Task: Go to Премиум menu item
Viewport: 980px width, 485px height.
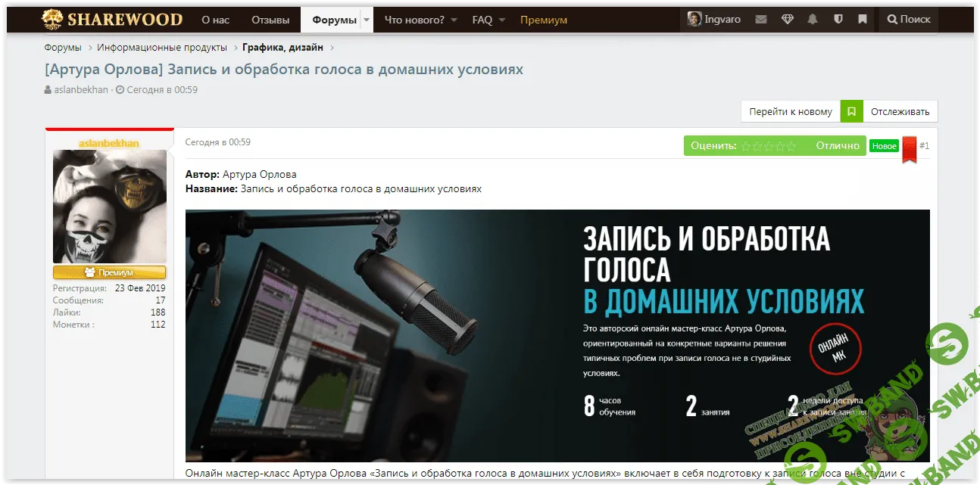Action: pos(544,20)
